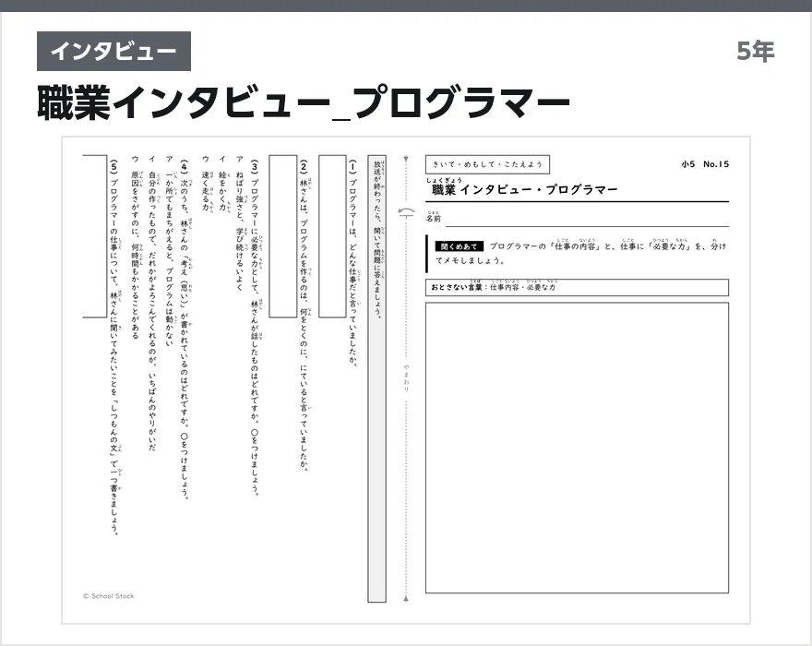812x646 pixels.
Task: Click the 職業インタビュー・プログラマー worksheet heading
Action: coord(523,188)
